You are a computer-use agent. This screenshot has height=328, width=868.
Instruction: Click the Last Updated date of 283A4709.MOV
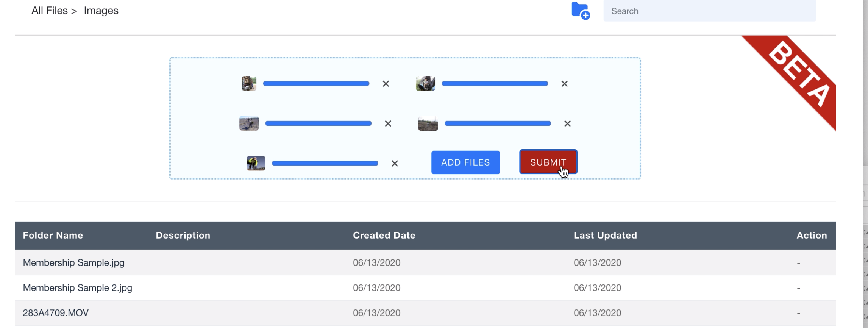pyautogui.click(x=597, y=313)
